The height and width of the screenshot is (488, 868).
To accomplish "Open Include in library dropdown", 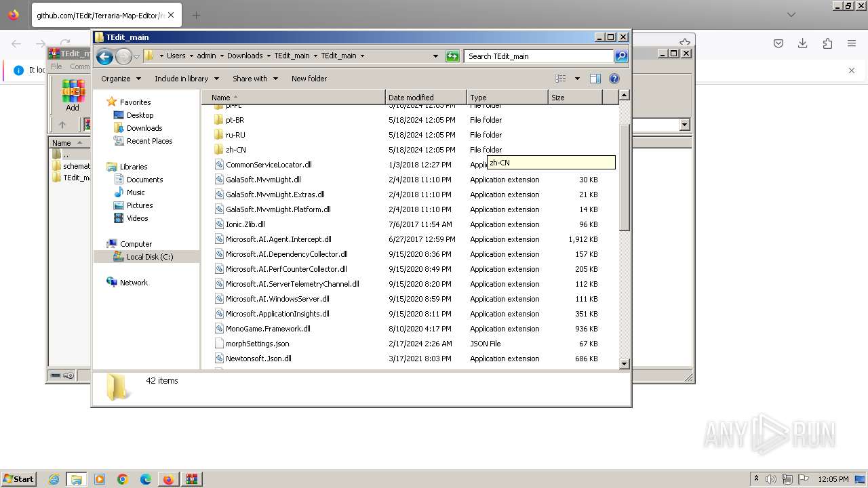I will click(x=186, y=79).
